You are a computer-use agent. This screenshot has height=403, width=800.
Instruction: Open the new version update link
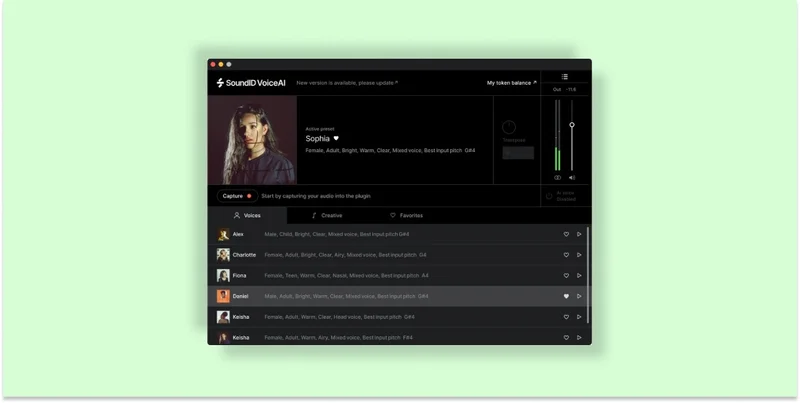[x=347, y=83]
